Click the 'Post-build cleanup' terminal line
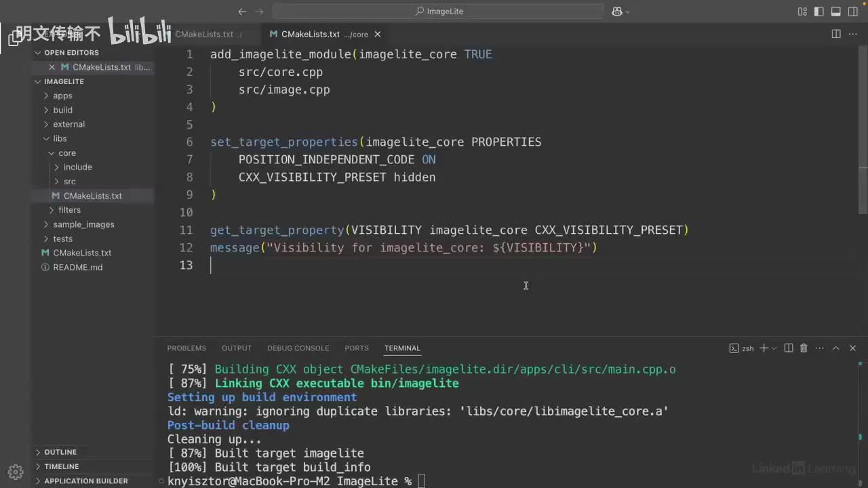The image size is (868, 488). (x=229, y=426)
